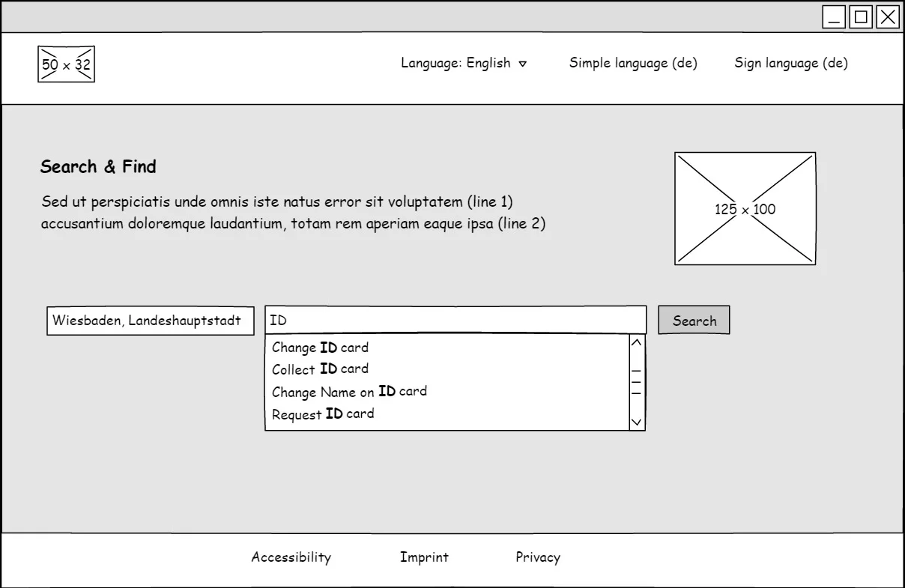This screenshot has width=905, height=588.
Task: Maximize the window
Action: pos(861,17)
